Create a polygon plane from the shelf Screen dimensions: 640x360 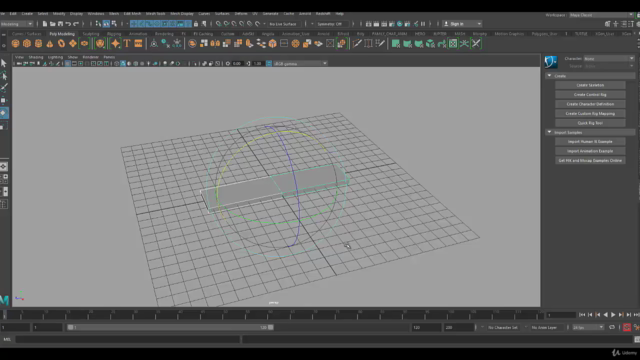(73, 44)
